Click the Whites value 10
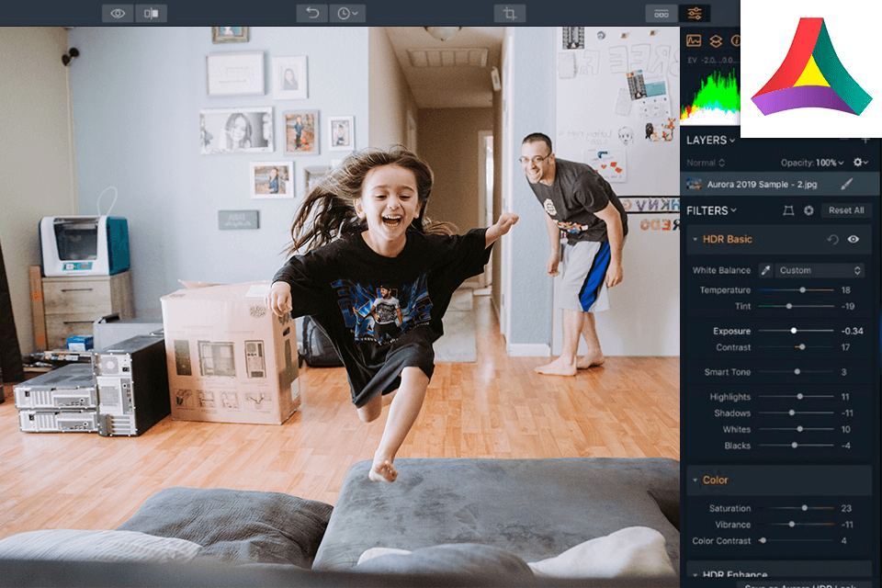 click(845, 429)
